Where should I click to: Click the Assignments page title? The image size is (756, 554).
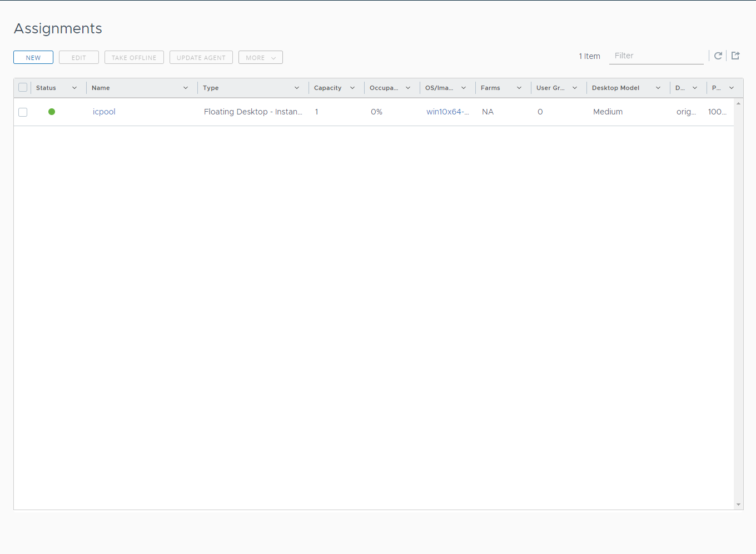tap(58, 28)
